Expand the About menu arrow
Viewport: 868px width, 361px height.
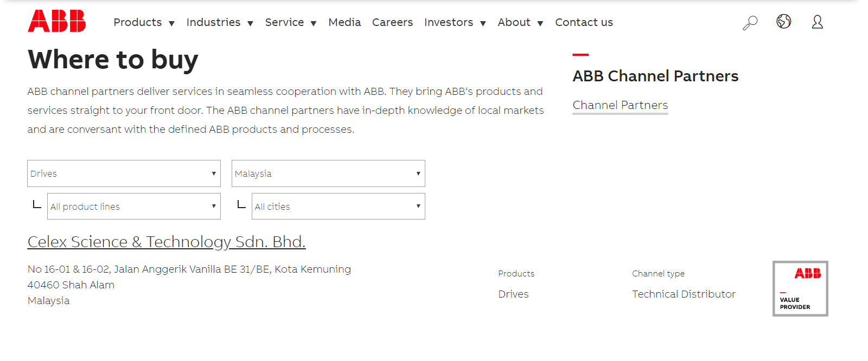click(540, 23)
